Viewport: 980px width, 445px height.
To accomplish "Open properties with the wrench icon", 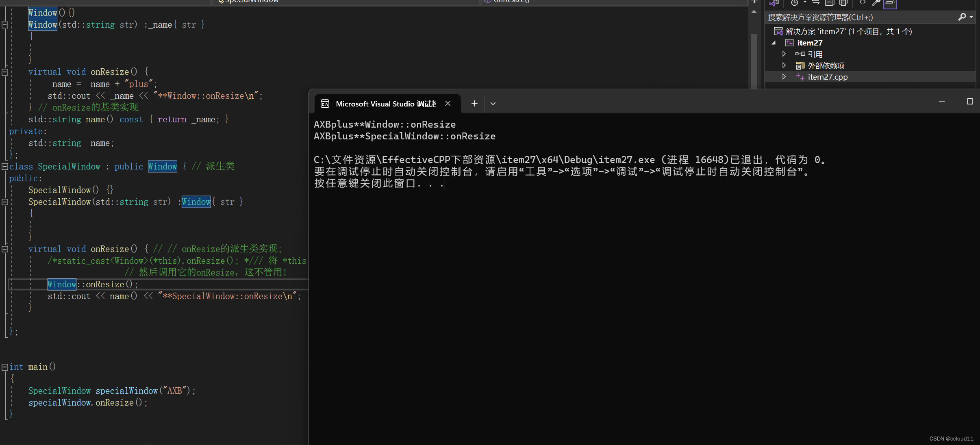I will (x=876, y=3).
